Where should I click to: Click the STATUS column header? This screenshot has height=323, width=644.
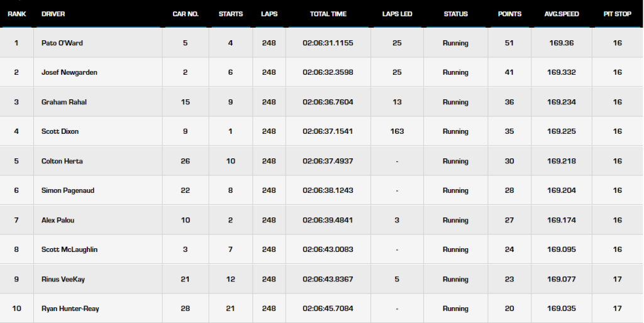tap(455, 14)
